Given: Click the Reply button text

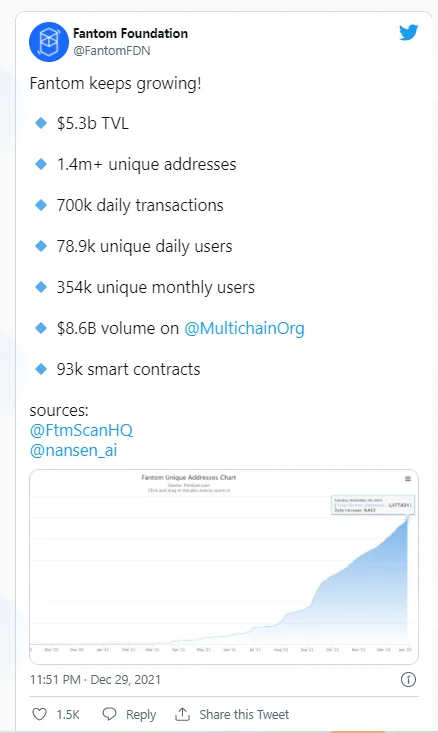Looking at the screenshot, I should (x=141, y=714).
